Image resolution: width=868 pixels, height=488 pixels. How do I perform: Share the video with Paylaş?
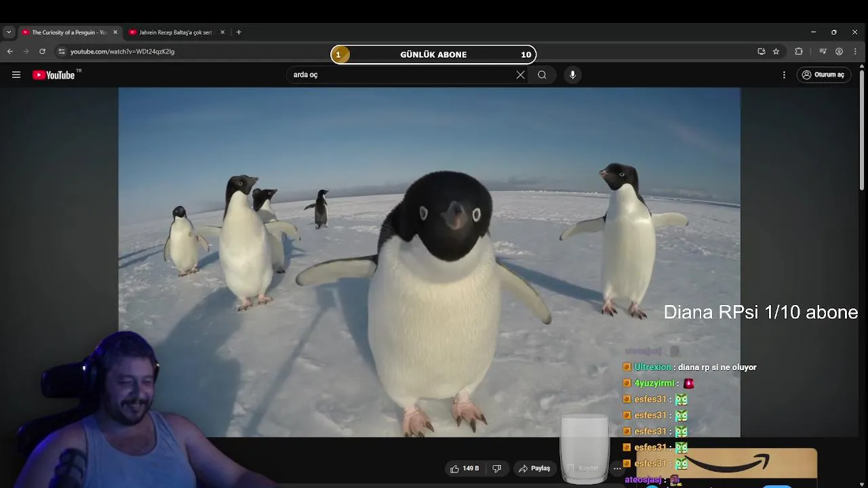[x=534, y=468]
